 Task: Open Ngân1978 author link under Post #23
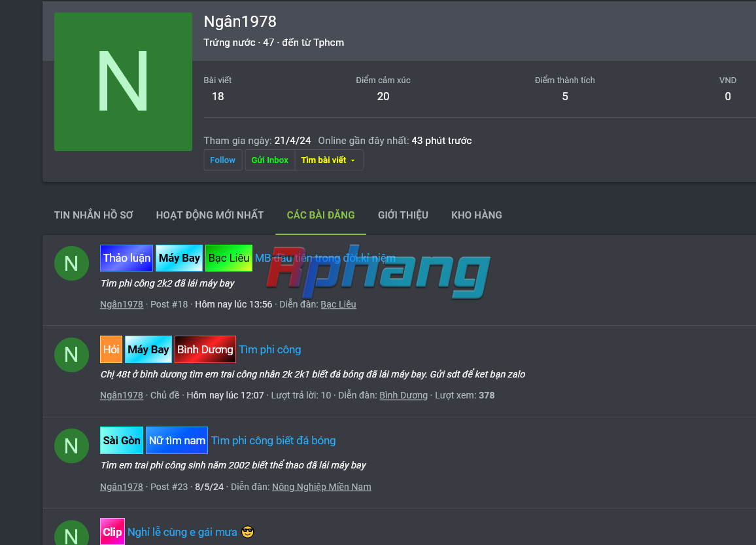122,487
